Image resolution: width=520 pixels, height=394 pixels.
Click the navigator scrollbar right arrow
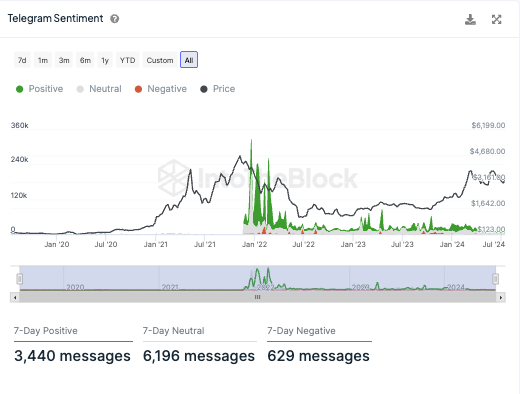[501, 297]
